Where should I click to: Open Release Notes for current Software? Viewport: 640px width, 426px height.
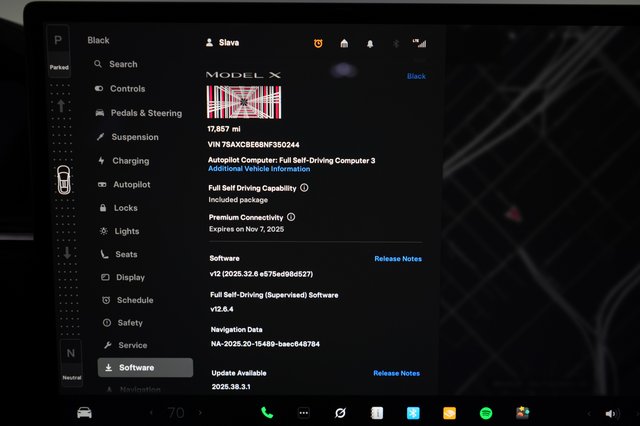tap(398, 259)
